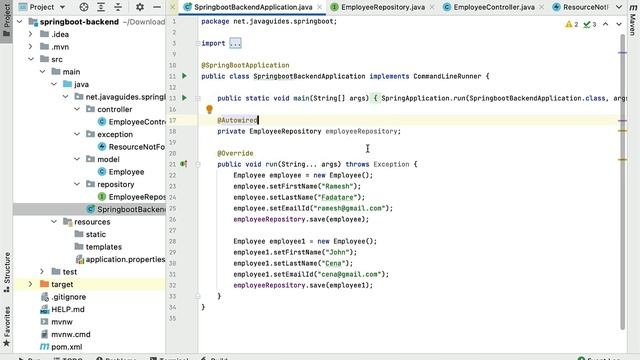Click the editor vertical scrollbar

(x=622, y=182)
